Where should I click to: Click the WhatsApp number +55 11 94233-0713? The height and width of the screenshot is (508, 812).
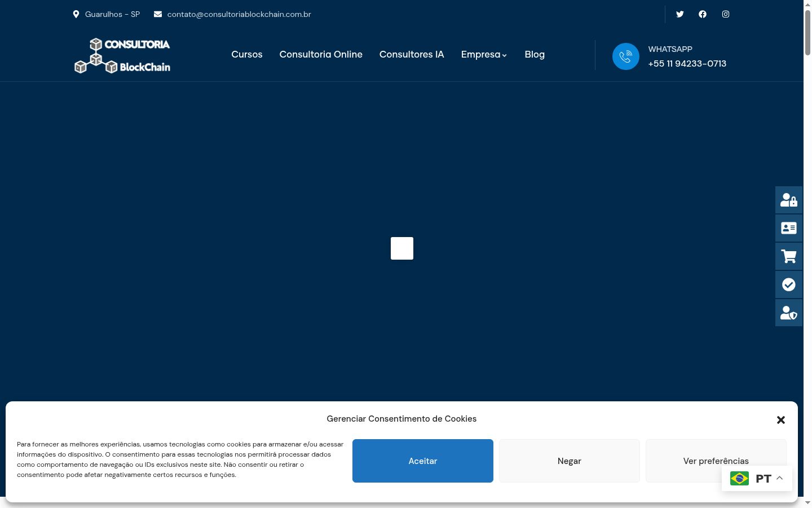click(687, 64)
